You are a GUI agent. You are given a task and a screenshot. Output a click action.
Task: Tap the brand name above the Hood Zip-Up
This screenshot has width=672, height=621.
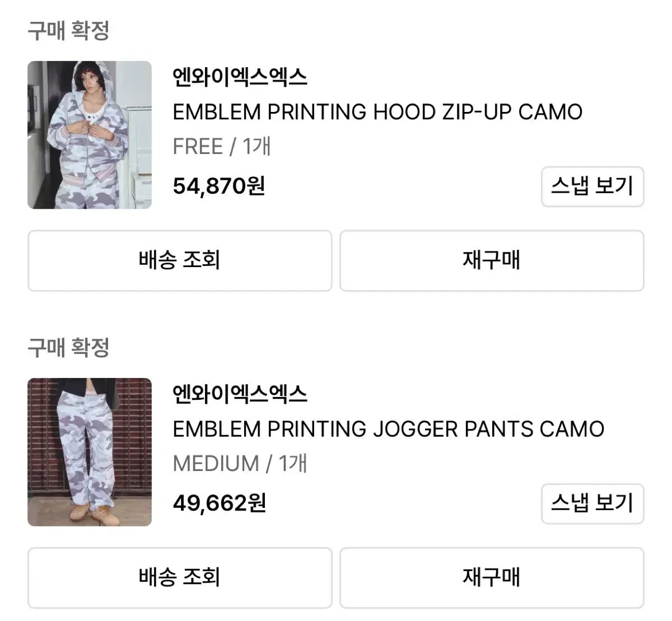click(x=240, y=77)
